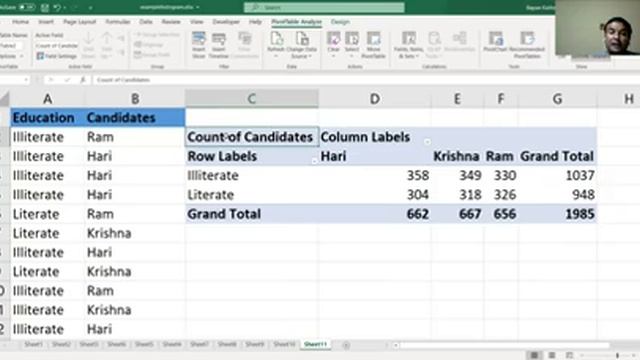Screen dimensions: 640x360
Task: Open the Formulas ribbon tab
Action: pyautogui.click(x=118, y=22)
